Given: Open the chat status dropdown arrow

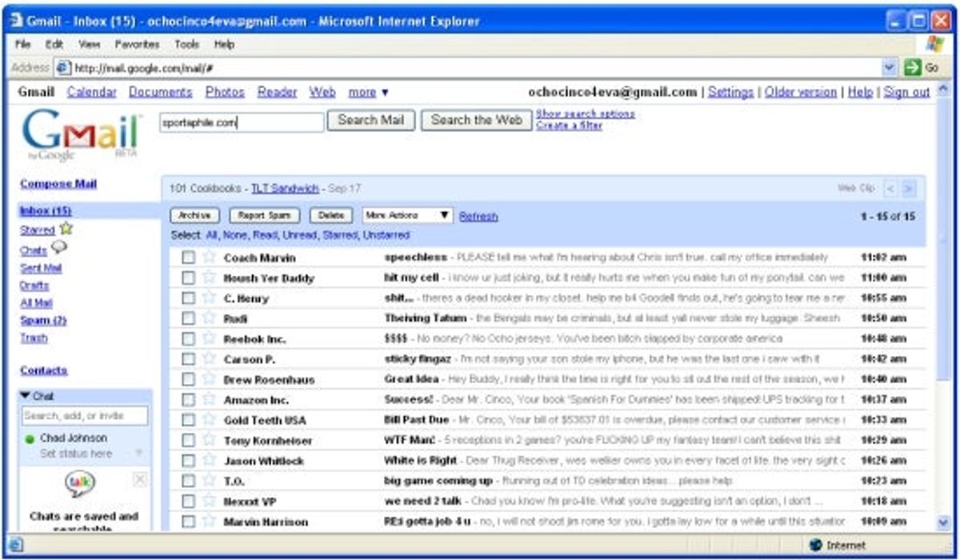Looking at the screenshot, I should tap(138, 454).
